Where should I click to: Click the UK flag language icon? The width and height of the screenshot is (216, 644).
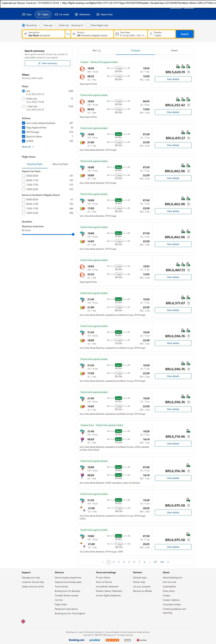(23, 621)
